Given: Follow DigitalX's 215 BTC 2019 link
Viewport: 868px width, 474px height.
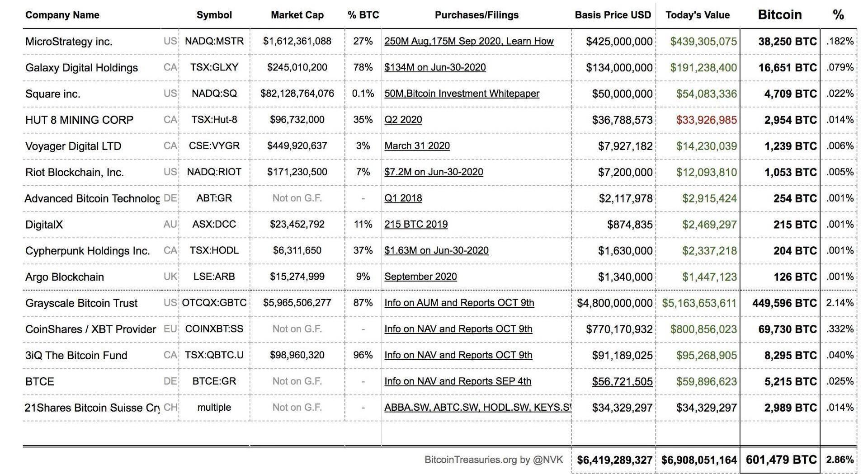Looking at the screenshot, I should point(416,225).
